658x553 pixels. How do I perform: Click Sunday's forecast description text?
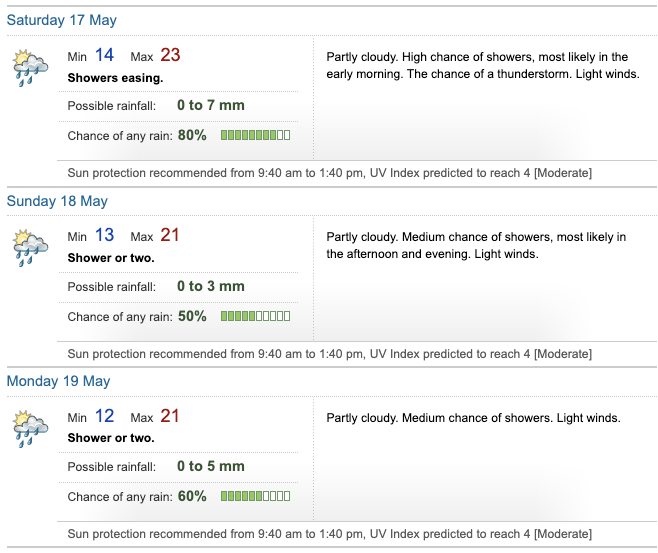(x=476, y=245)
